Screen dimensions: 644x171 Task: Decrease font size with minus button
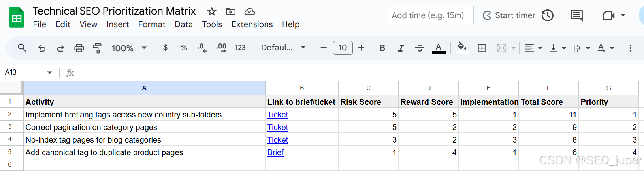click(324, 48)
